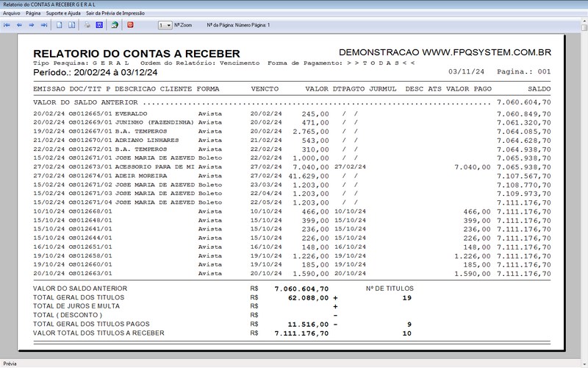Click the globe email/web icon
Viewport: 588px width, 368px height.
[x=115, y=25]
